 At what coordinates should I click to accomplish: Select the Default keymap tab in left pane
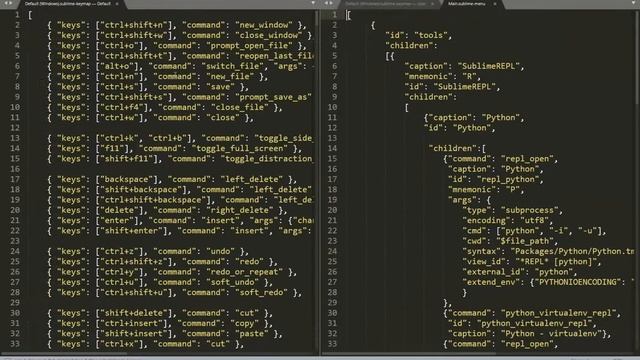pyautogui.click(x=68, y=4)
